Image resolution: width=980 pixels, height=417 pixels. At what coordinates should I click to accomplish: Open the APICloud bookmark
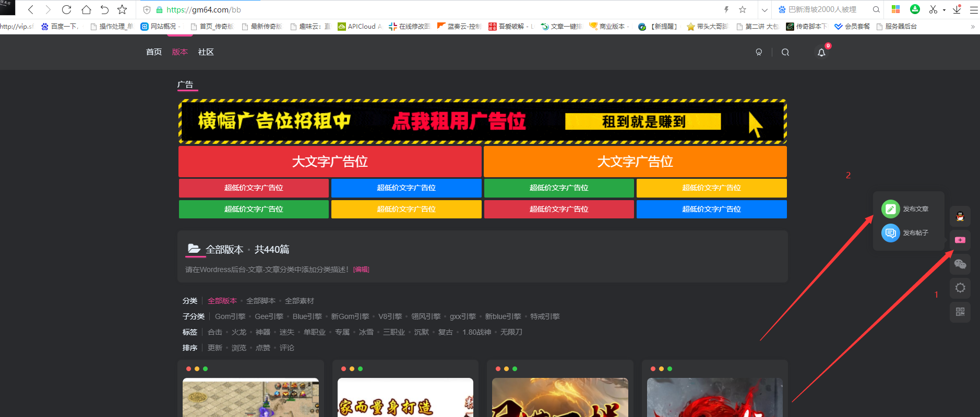[360, 26]
